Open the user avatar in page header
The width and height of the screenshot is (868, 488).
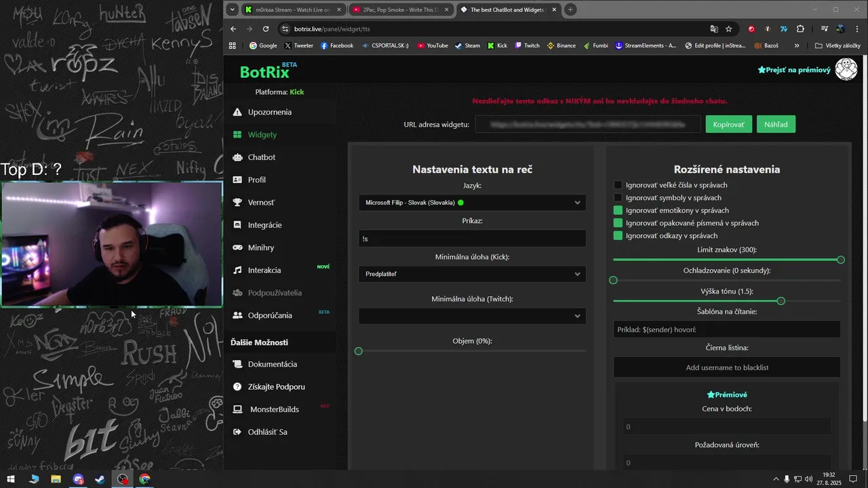point(846,69)
